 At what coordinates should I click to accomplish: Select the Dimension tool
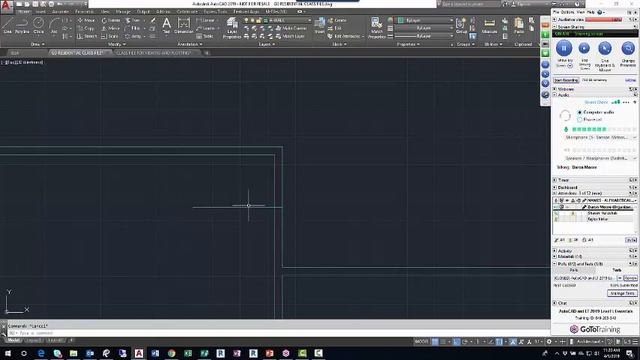pos(184,25)
